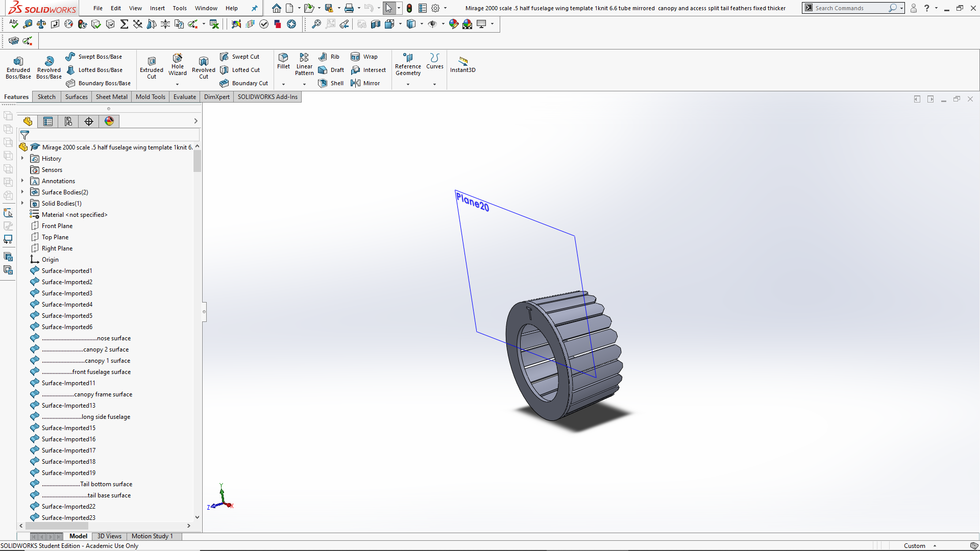Screen dimensions: 980x551
Task: Open the Fillet dropdown arrow
Action: [283, 84]
